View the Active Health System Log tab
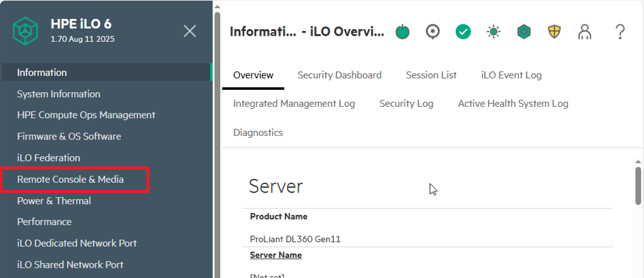The width and height of the screenshot is (644, 278). 513,104
